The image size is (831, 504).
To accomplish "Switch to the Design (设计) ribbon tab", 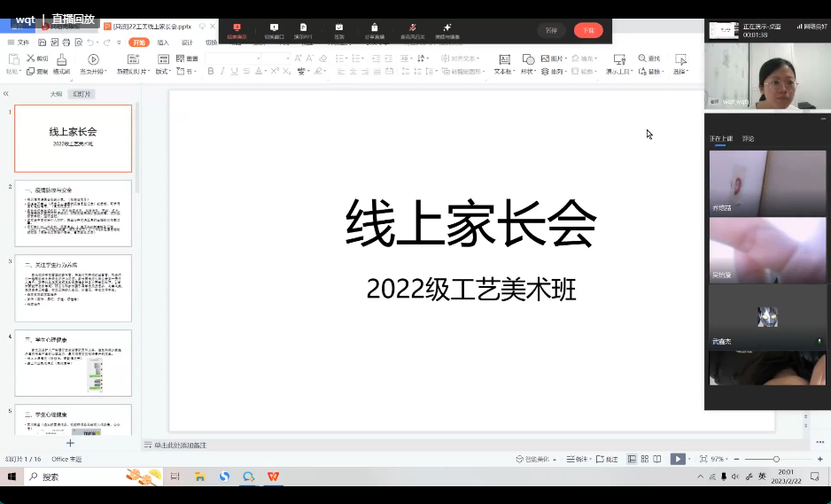I will point(187,43).
